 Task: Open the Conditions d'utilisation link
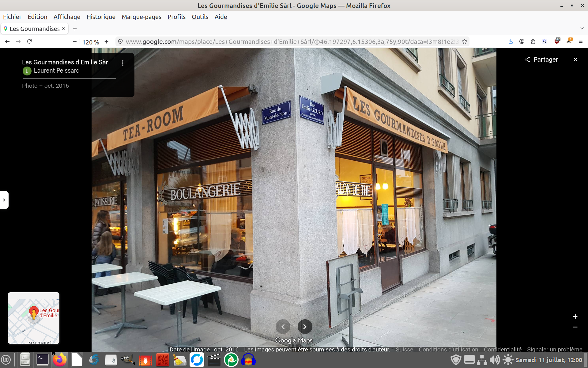click(x=448, y=349)
